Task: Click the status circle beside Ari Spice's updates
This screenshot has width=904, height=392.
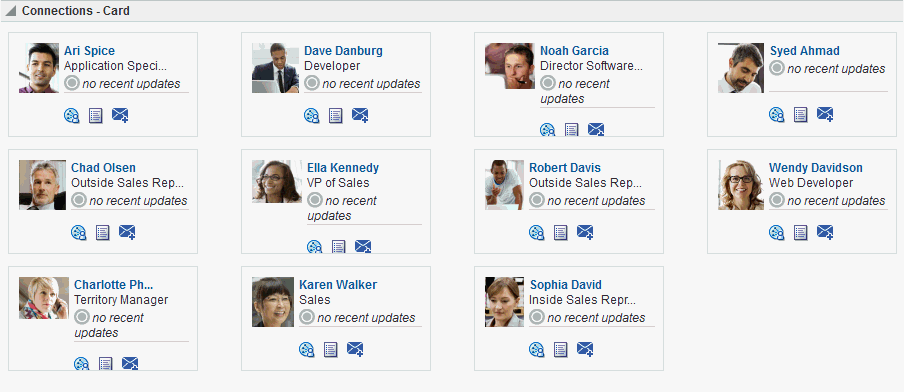Action: coord(71,83)
